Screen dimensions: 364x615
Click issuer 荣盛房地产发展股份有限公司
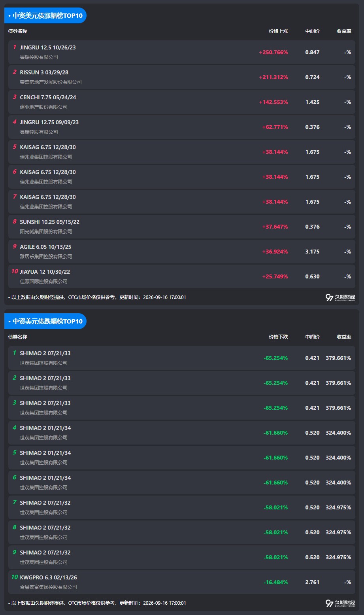tap(51, 82)
